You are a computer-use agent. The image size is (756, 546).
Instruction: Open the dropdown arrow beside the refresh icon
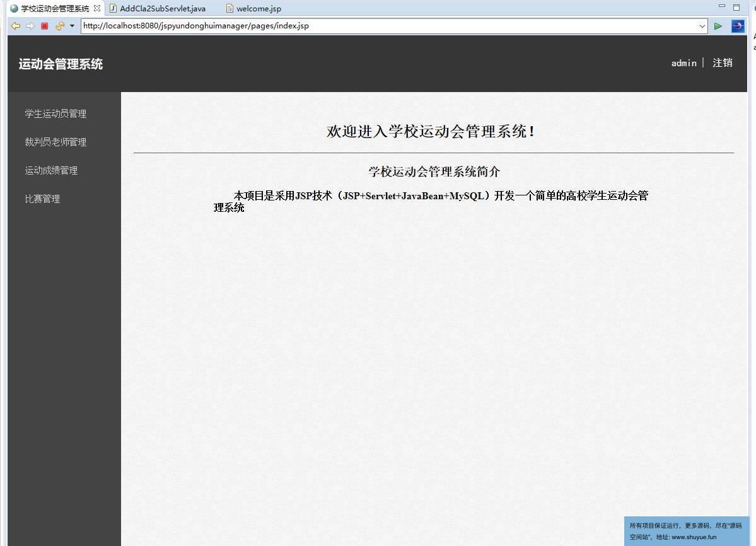72,26
